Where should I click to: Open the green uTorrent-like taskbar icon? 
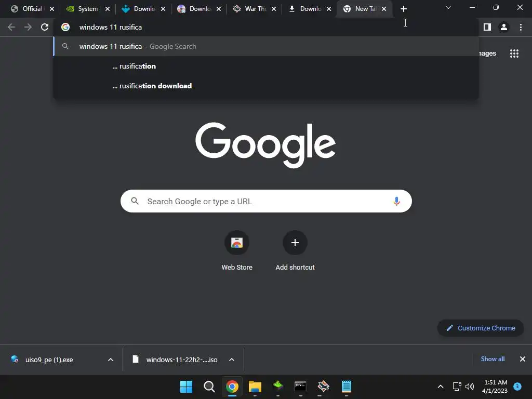277,387
